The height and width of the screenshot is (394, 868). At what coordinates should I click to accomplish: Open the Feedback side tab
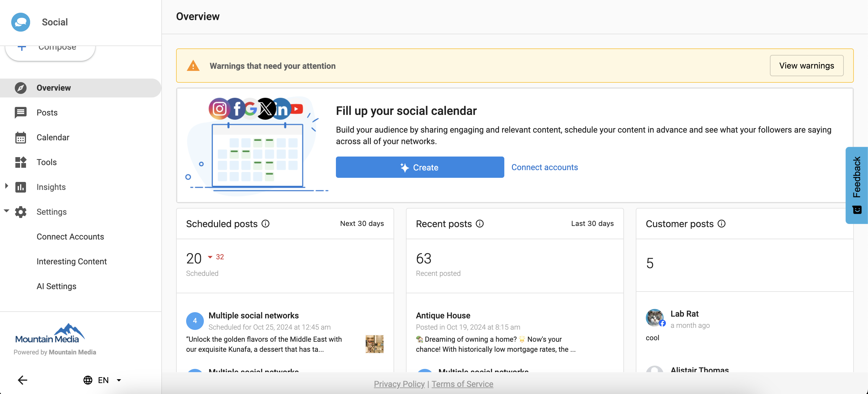click(x=856, y=185)
